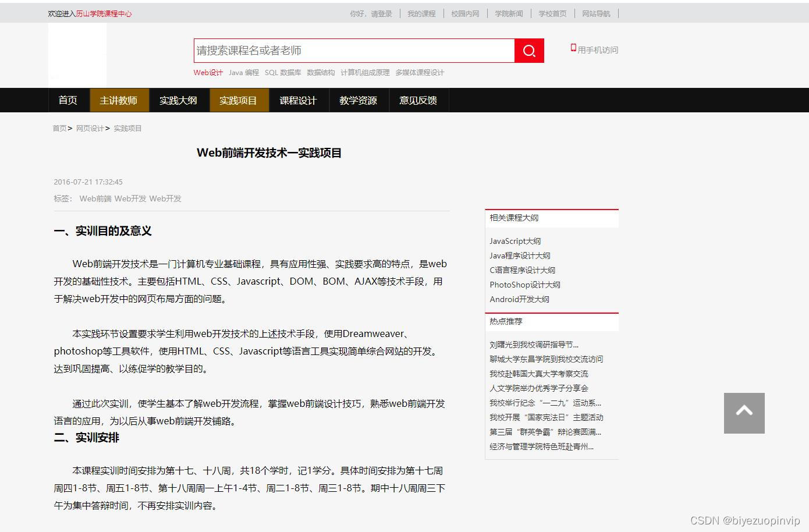
Task: Open news 刘曙光到我校调研指导节...
Action: tap(534, 345)
